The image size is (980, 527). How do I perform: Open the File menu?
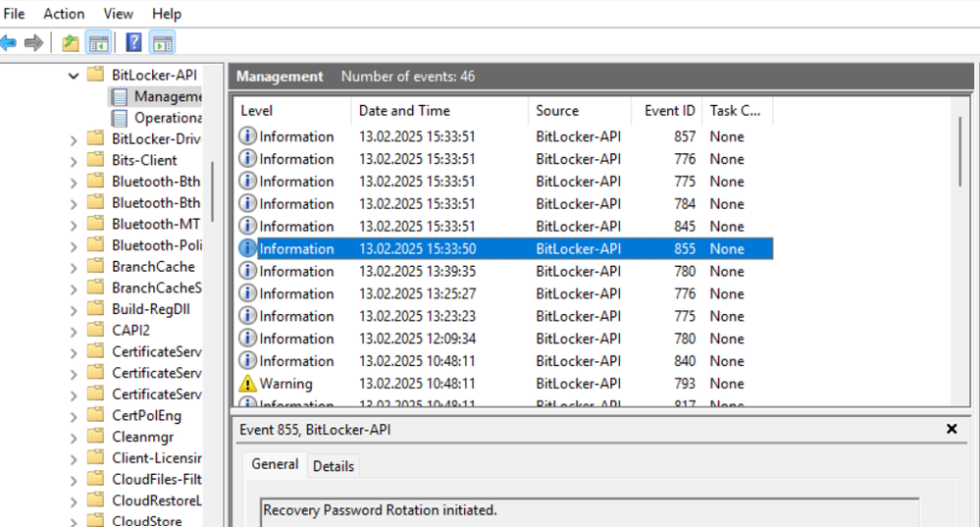click(14, 13)
